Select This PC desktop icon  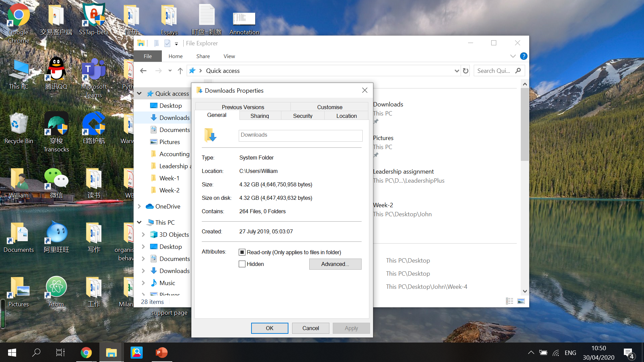(18, 75)
